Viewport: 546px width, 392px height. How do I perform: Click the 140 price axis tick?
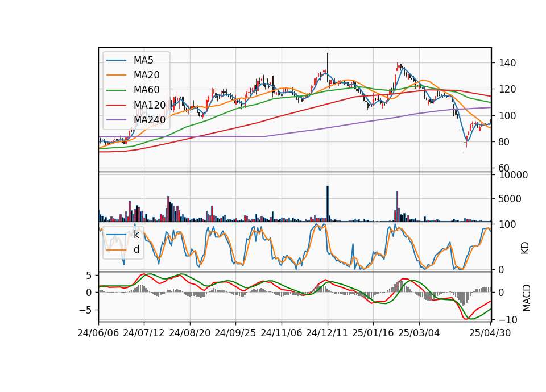(507, 63)
